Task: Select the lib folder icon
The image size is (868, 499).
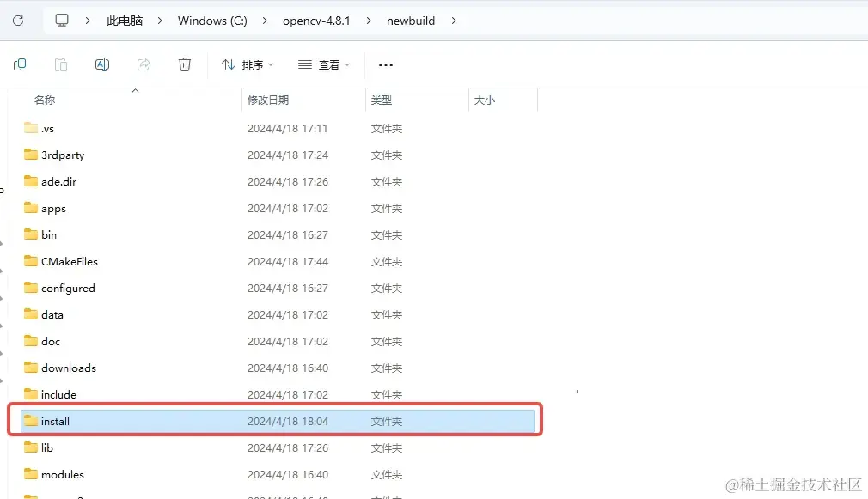Action: pyautogui.click(x=31, y=447)
